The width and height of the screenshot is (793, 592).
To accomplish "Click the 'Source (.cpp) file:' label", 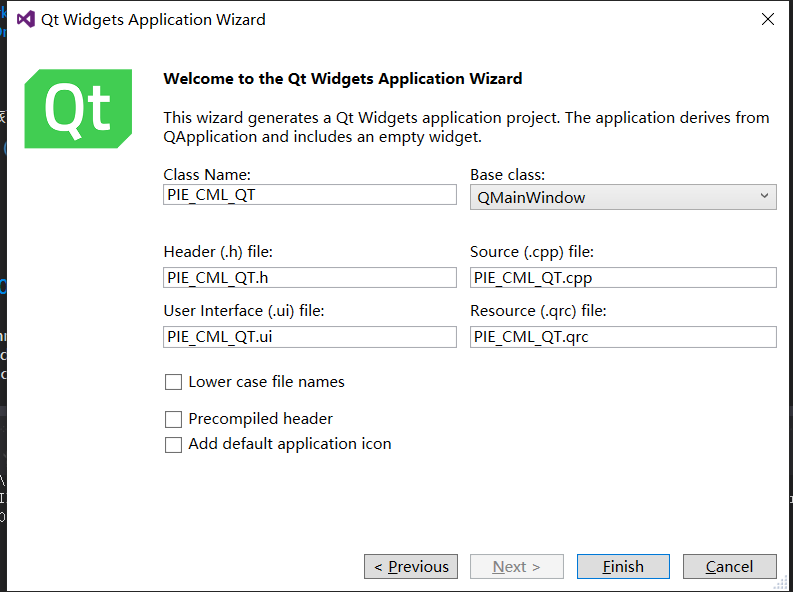I will pos(532,252).
